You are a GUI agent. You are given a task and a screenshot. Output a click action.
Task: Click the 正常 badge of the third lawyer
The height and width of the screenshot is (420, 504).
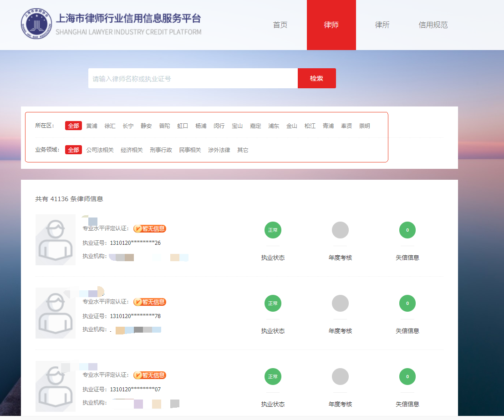(273, 377)
